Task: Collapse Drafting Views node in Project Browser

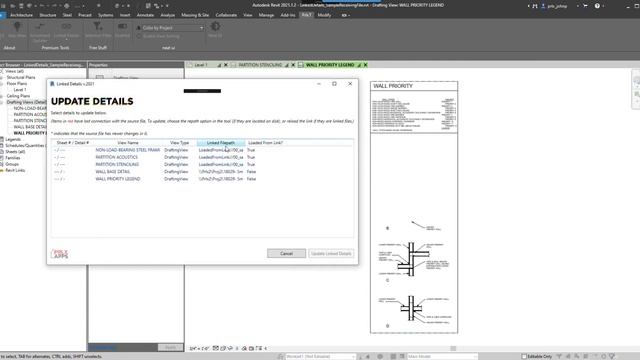Action: [x=2, y=102]
